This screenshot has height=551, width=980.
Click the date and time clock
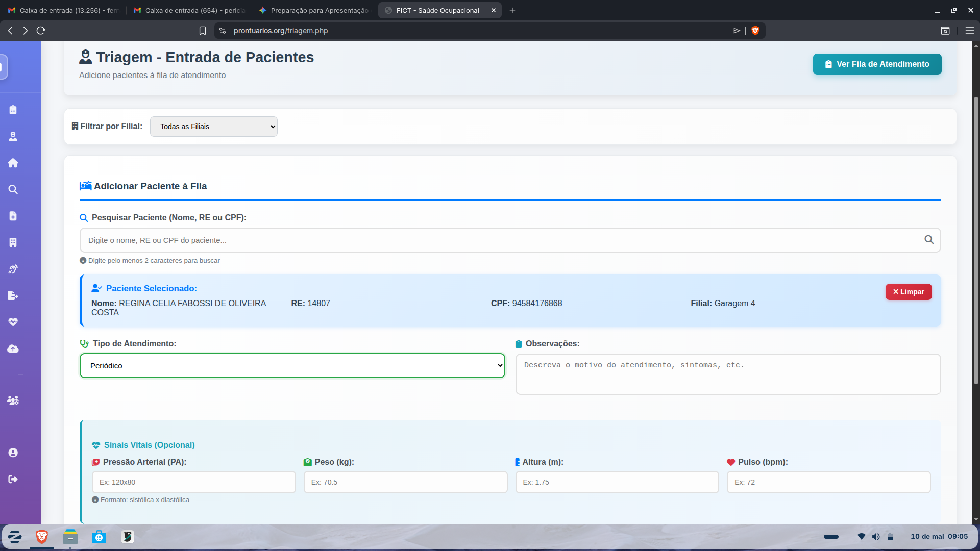[939, 537]
